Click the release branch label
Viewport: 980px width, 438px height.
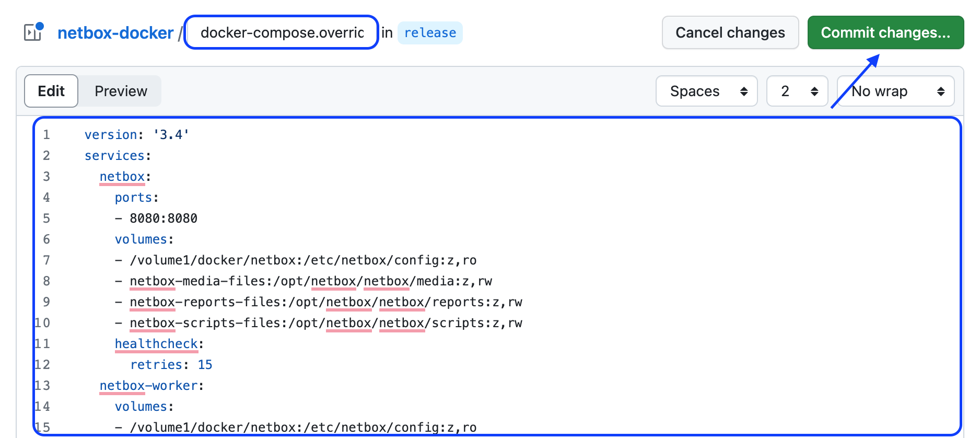click(x=430, y=33)
